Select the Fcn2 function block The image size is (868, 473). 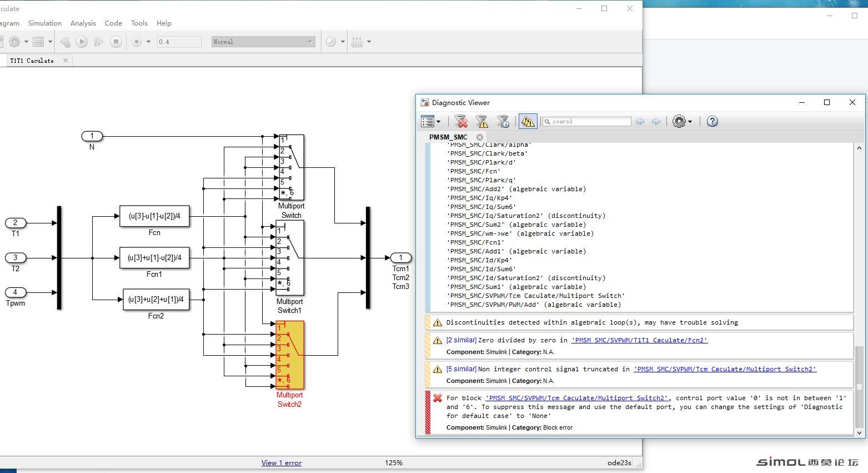point(156,300)
